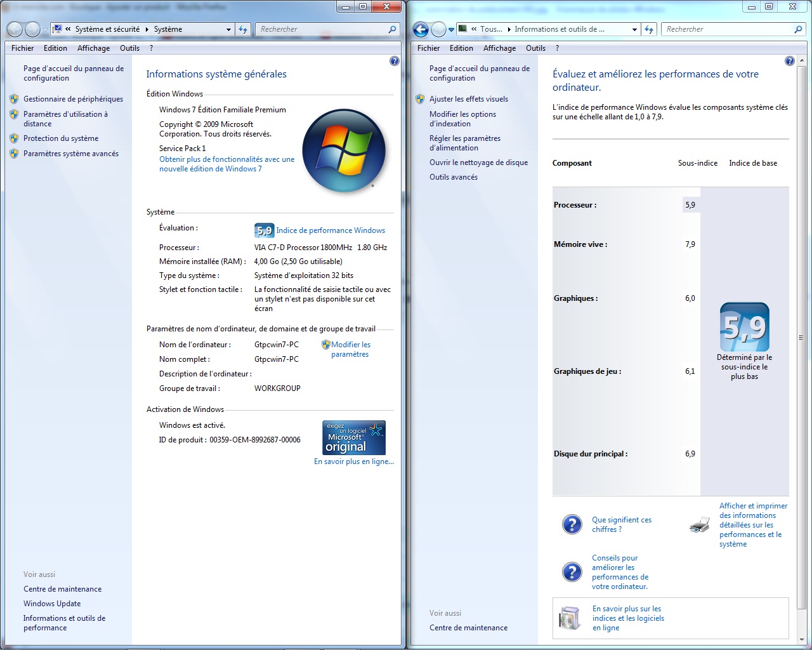Refresh the Système window address bar
The height and width of the screenshot is (650, 812).
click(x=243, y=29)
